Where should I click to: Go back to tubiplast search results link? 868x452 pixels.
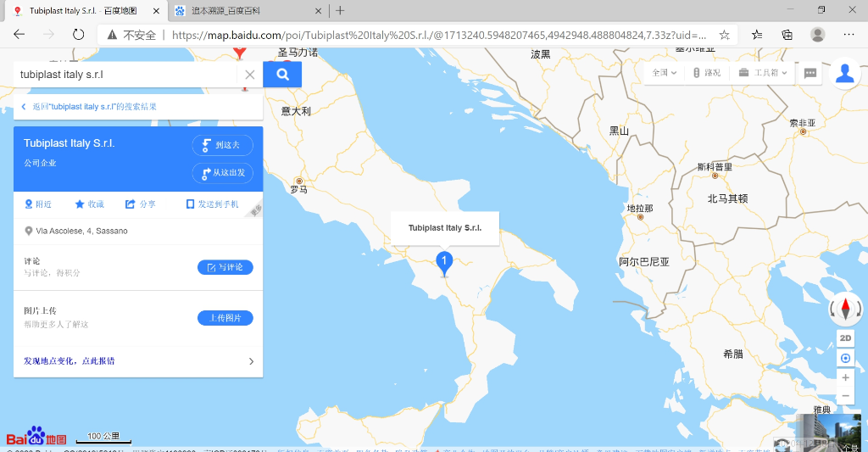tap(94, 107)
